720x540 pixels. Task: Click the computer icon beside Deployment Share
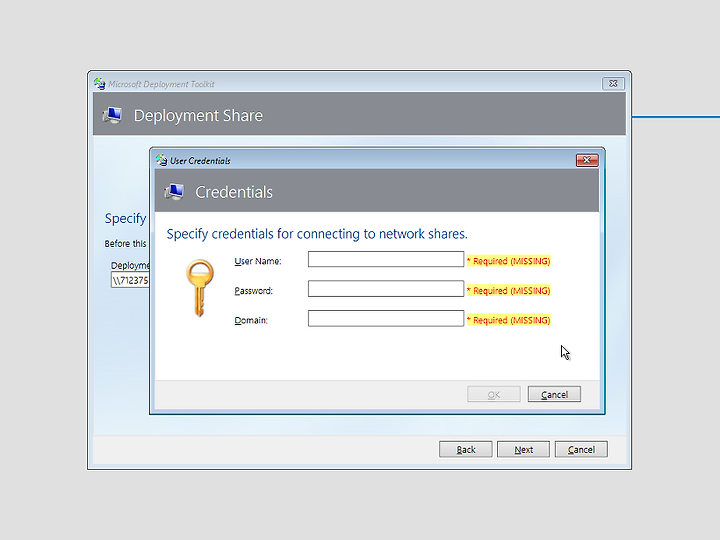(112, 115)
